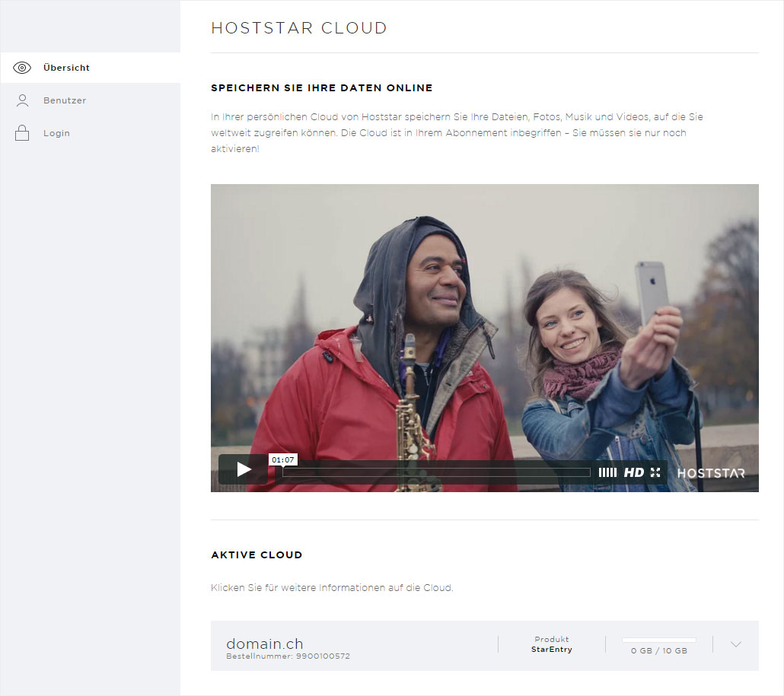The height and width of the screenshot is (696, 784).
Task: Toggle HD video quality
Action: [633, 472]
